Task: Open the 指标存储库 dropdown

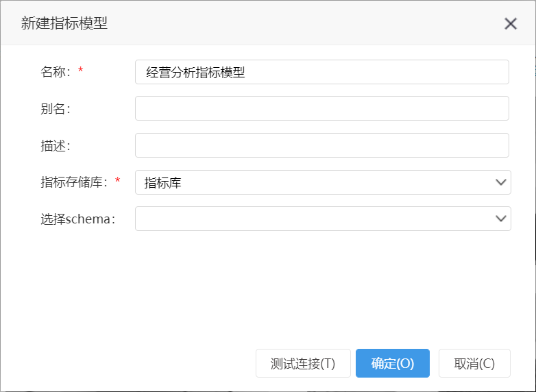Action: tap(323, 182)
